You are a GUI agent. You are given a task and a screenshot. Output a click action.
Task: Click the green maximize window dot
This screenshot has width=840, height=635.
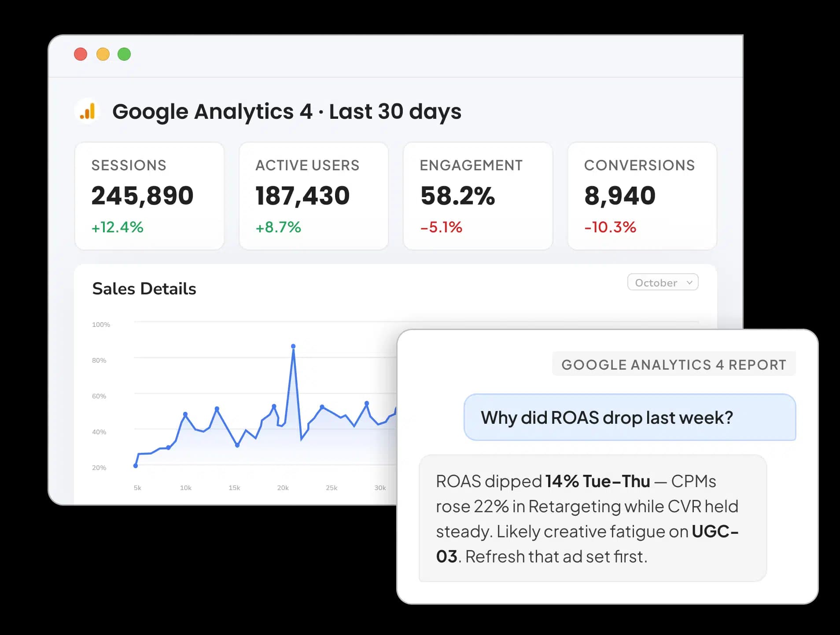[124, 54]
